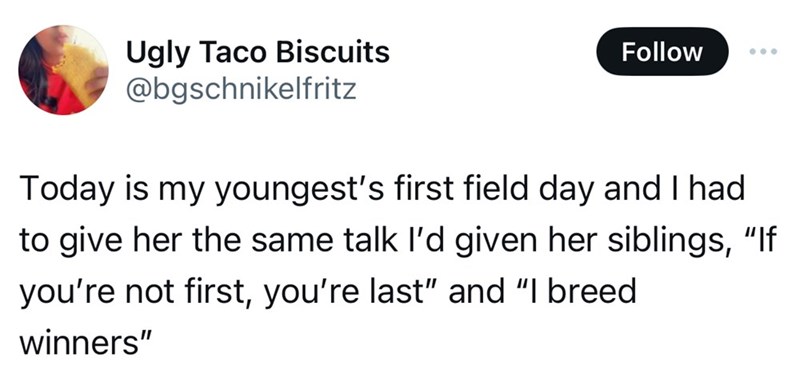Click the word "siblings" in the tweet
The width and height of the screenshot is (800, 378).
coord(666,241)
